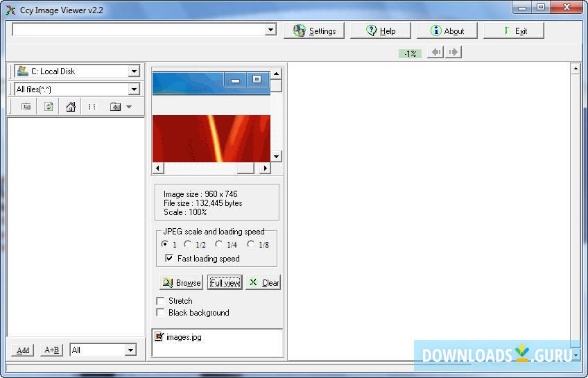Go up one folder level
This screenshot has width=588, height=378.
pos(26,107)
